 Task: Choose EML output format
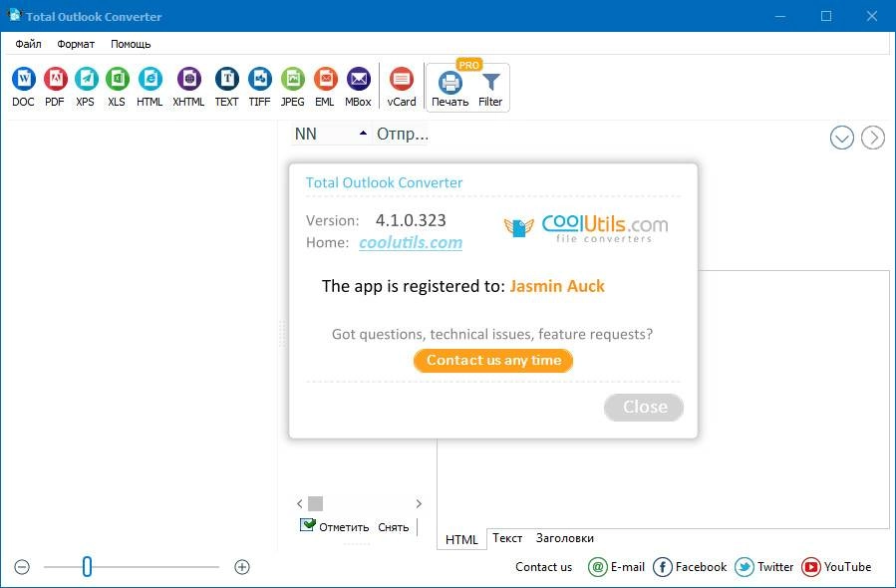click(x=325, y=79)
